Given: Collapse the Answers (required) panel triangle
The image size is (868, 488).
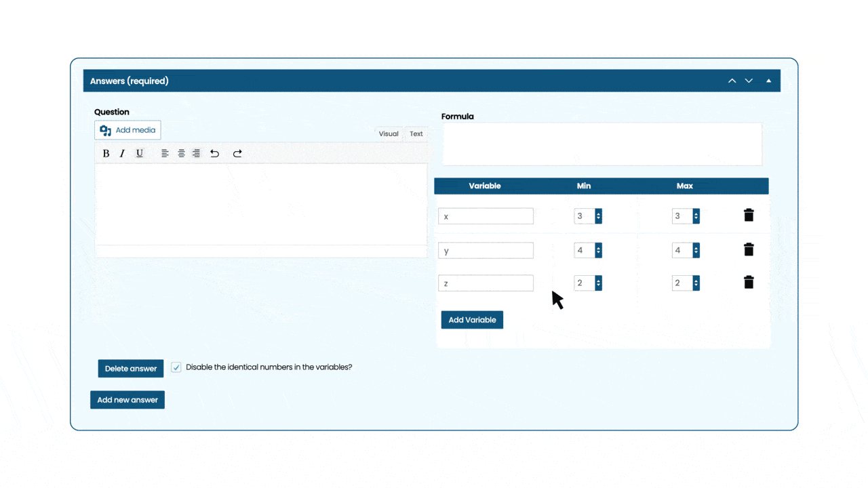Looking at the screenshot, I should (768, 81).
